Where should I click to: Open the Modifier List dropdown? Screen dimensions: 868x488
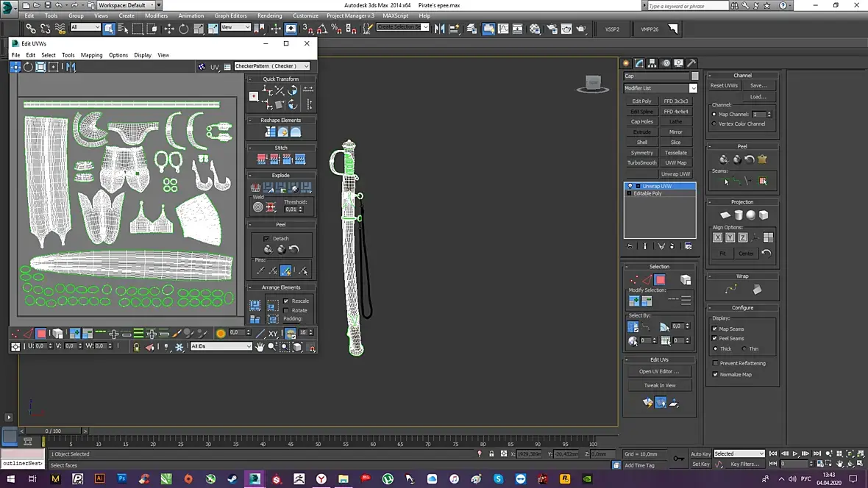692,88
